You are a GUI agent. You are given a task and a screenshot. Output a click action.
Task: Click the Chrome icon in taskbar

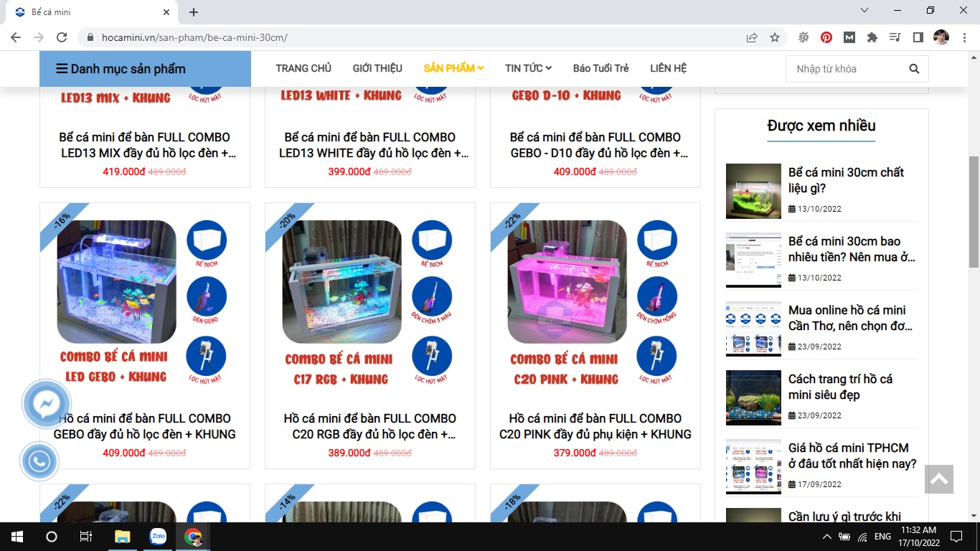192,536
